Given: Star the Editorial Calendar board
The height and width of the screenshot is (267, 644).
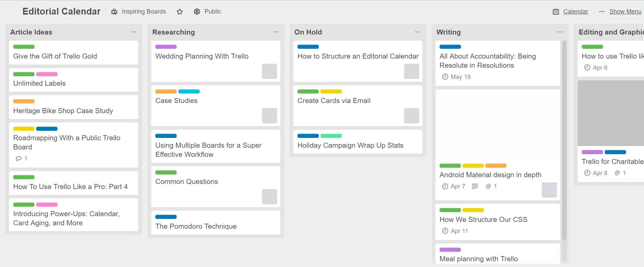Looking at the screenshot, I should point(180,12).
